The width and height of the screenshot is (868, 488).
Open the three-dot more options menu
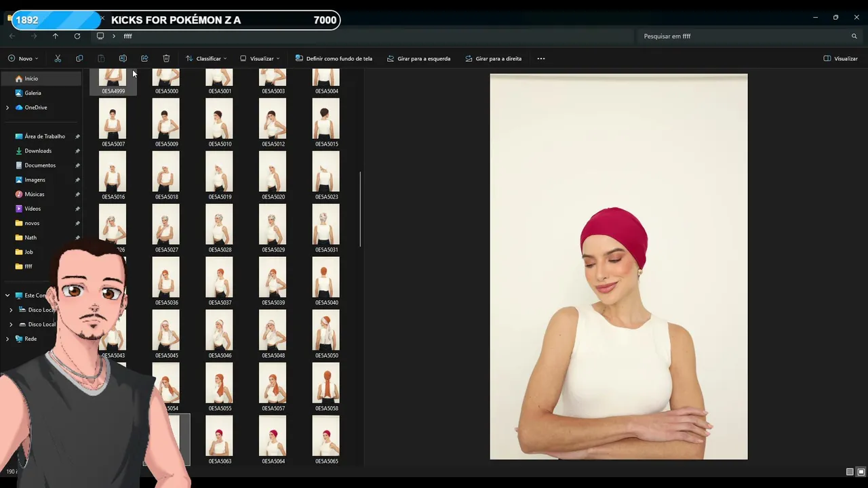tap(541, 58)
